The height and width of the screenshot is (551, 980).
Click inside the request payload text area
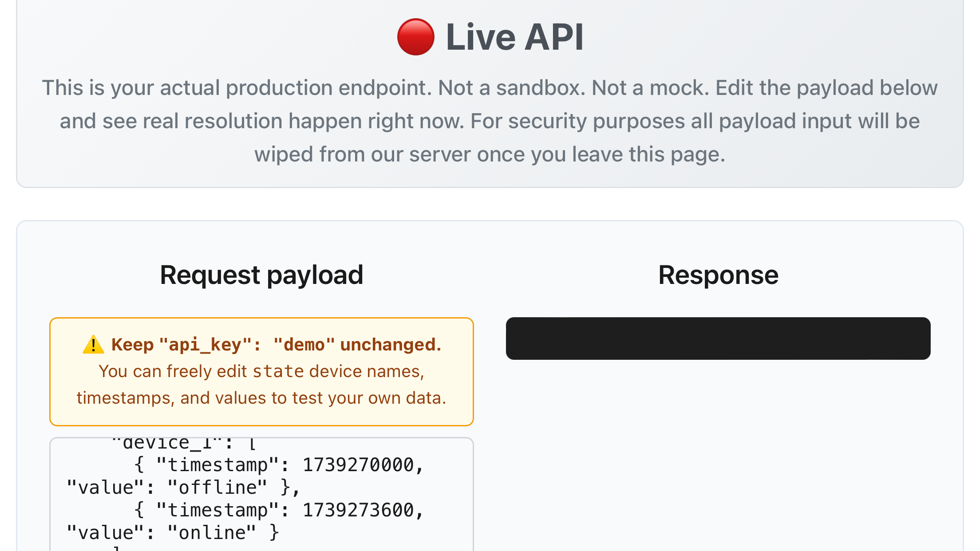coord(261,497)
